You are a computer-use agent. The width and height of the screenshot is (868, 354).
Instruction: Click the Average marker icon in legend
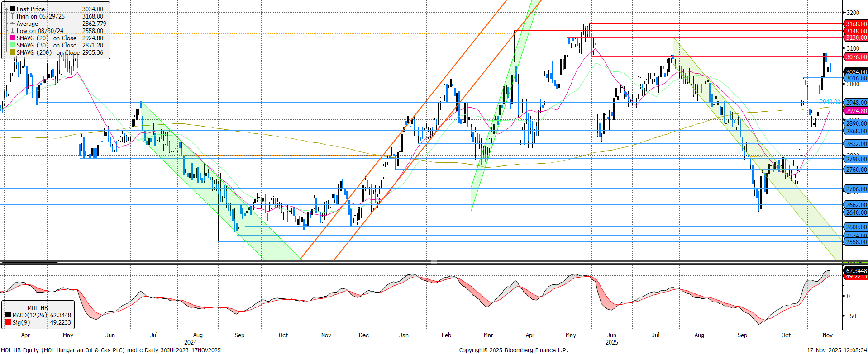click(x=12, y=24)
